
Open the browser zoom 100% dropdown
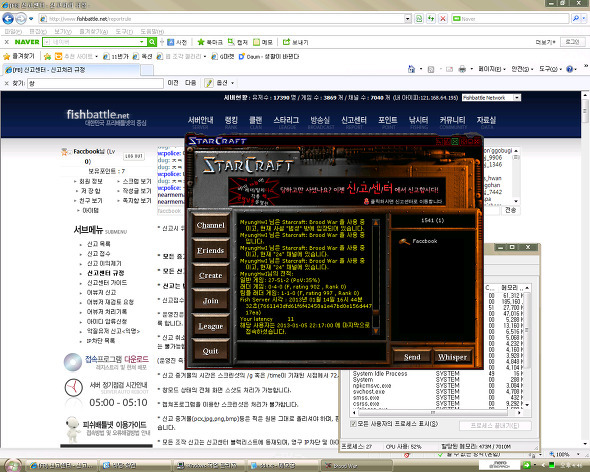pyautogui.click(x=579, y=454)
